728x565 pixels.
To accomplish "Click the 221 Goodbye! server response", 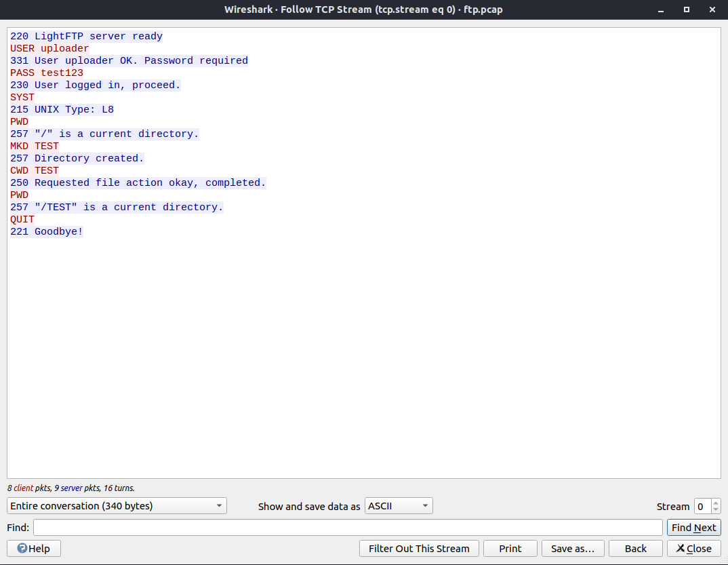I will [x=46, y=231].
